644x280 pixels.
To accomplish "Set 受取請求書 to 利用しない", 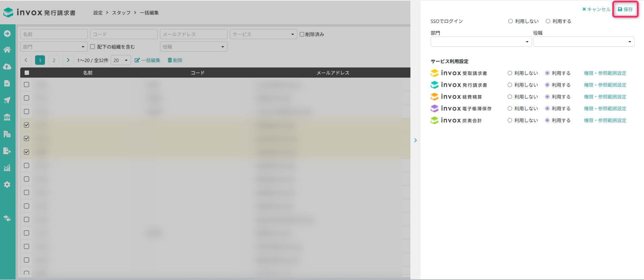I will point(510,73).
